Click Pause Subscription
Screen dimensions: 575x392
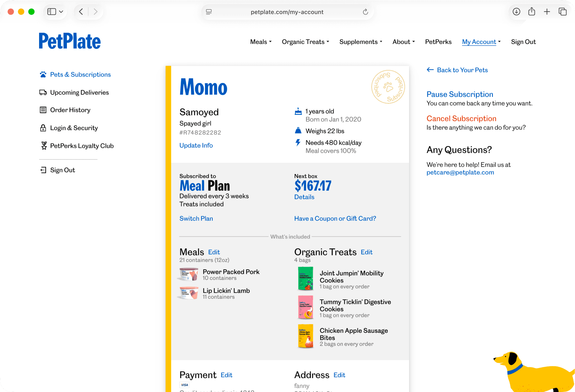click(460, 94)
